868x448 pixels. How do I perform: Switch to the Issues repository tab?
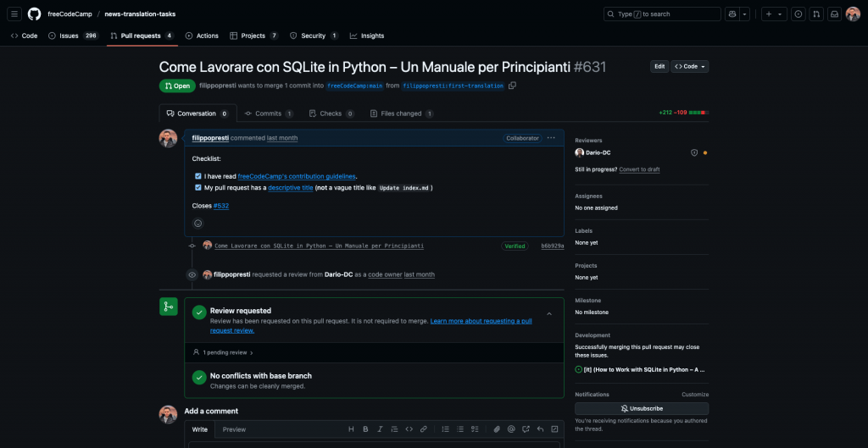point(73,36)
